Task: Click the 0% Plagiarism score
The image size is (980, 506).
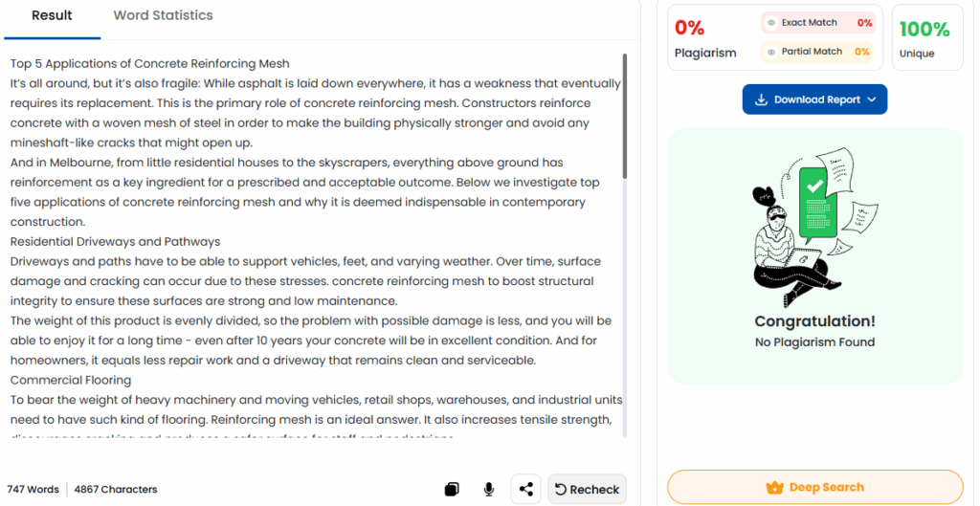Action: [689, 29]
